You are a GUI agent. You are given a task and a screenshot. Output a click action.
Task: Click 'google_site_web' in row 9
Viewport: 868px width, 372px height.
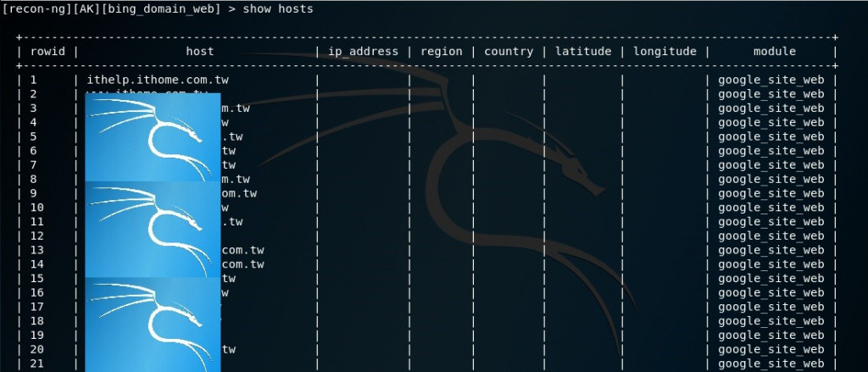(x=771, y=193)
